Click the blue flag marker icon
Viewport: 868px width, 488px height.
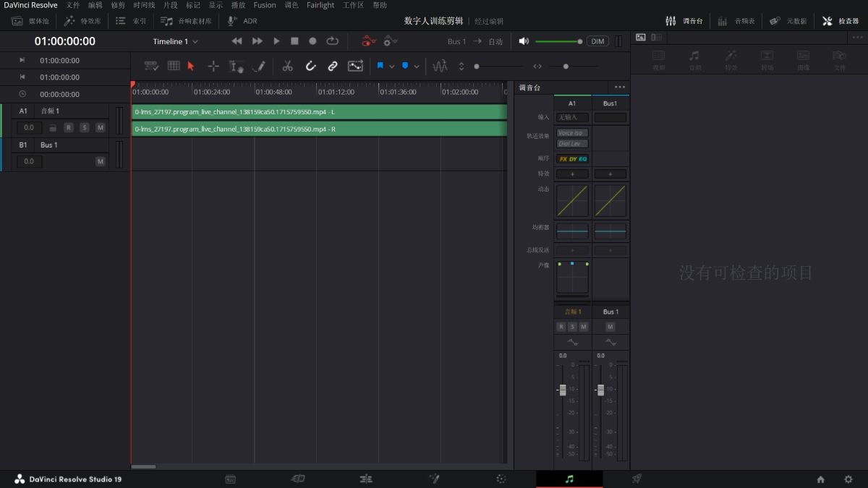pyautogui.click(x=380, y=66)
